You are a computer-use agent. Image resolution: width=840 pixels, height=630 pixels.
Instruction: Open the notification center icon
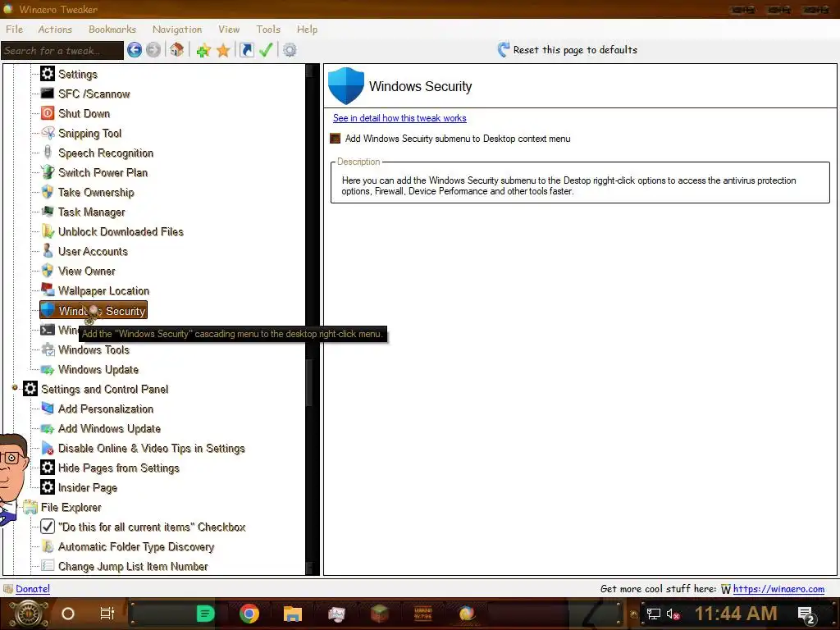(806, 615)
